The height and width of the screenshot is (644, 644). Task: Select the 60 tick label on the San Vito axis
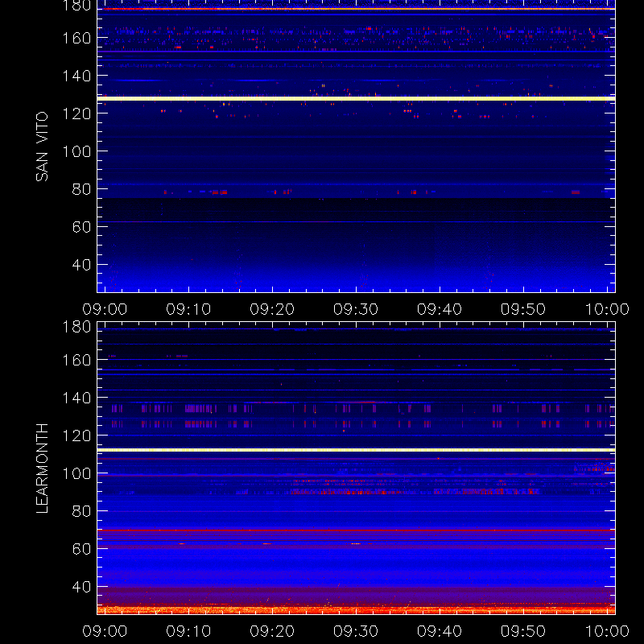click(81, 227)
